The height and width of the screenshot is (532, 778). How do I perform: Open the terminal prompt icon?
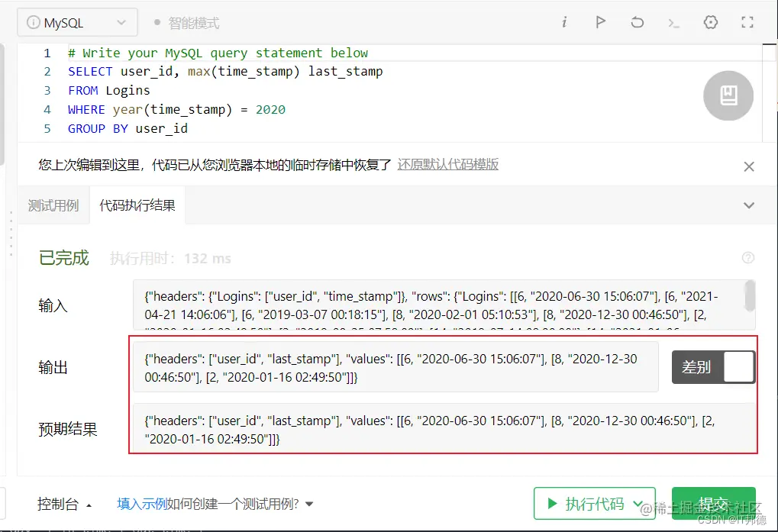click(674, 23)
